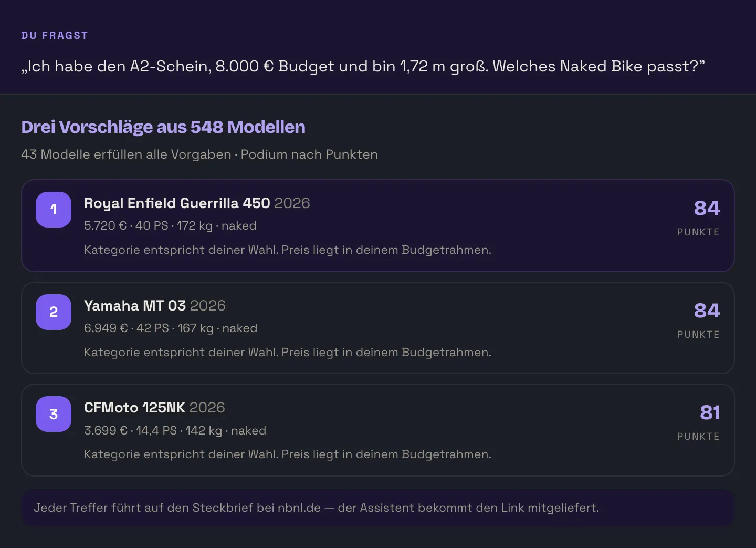The width and height of the screenshot is (756, 548).
Task: Click the PUNKTE label under CFMoto score
Action: pyautogui.click(x=698, y=437)
